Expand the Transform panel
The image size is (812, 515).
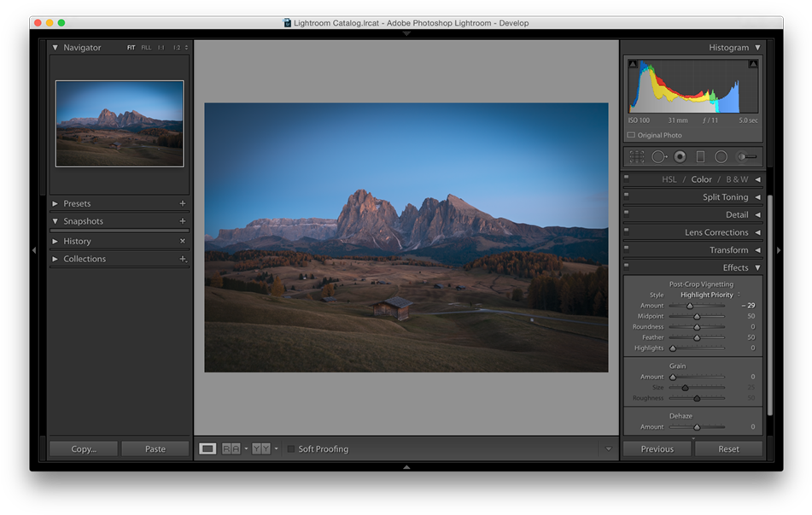pyautogui.click(x=757, y=249)
